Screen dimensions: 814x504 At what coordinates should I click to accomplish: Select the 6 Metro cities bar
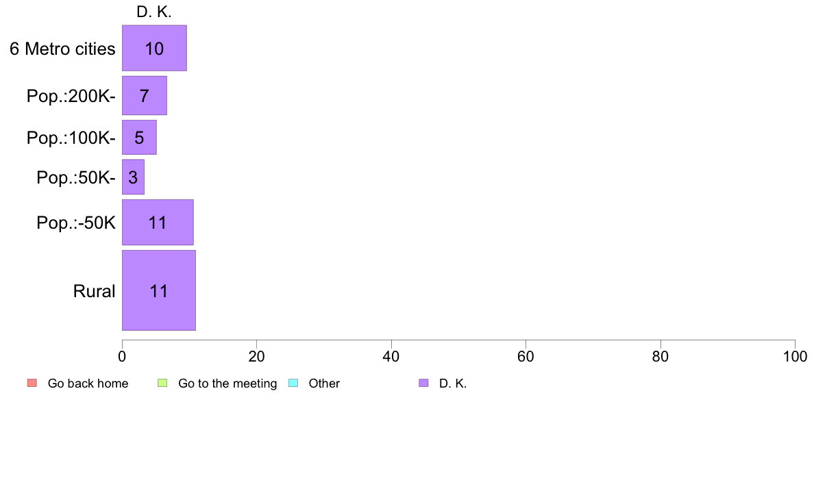click(154, 48)
